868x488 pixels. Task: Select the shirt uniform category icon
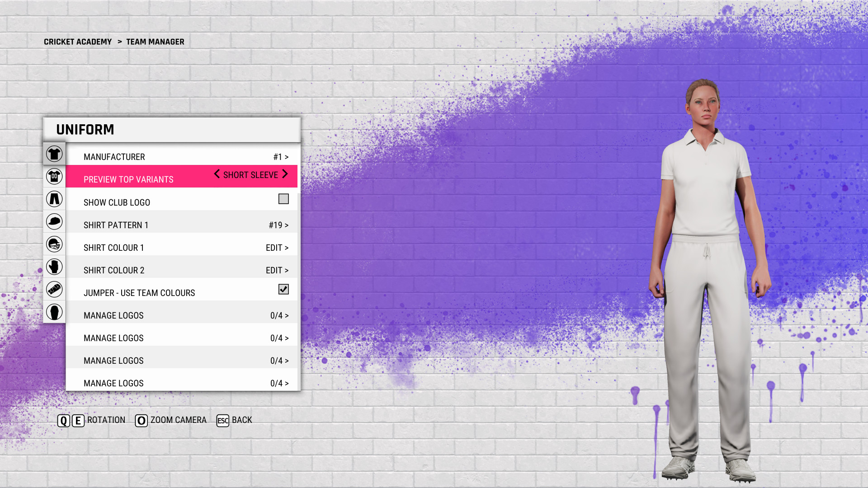tap(54, 154)
